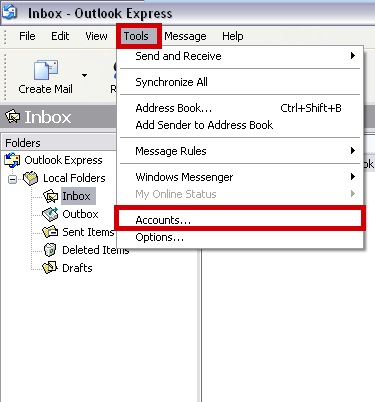Screen dimensions: 375x402
Task: Expand the Message Rules submenu
Action: pos(240,151)
